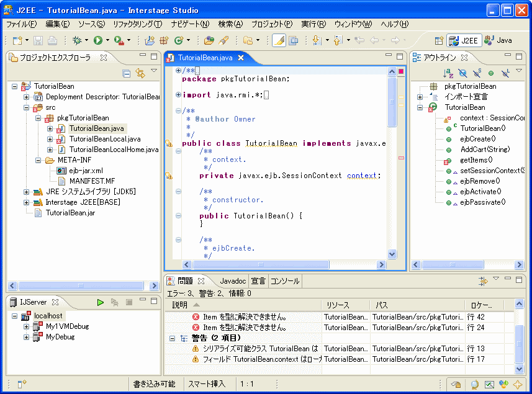Image resolution: width=532 pixels, height=394 pixels.
Task: Click the Open Perspective icon
Action: pos(439,41)
